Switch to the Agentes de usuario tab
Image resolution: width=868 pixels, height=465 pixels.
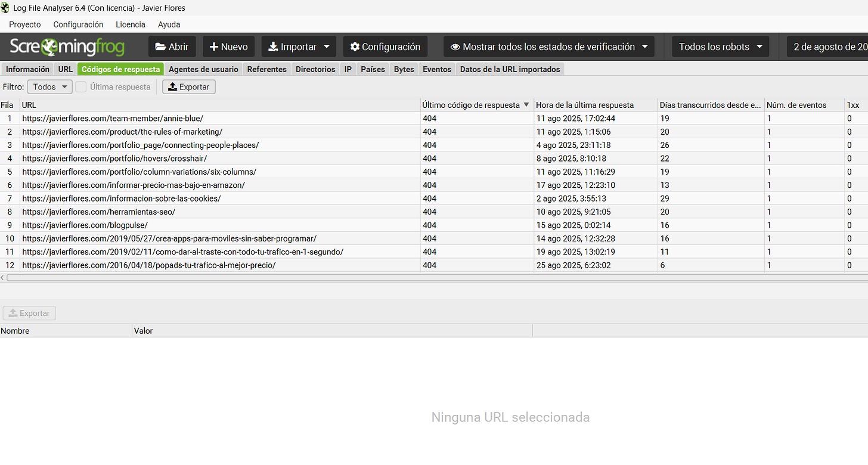(x=203, y=69)
